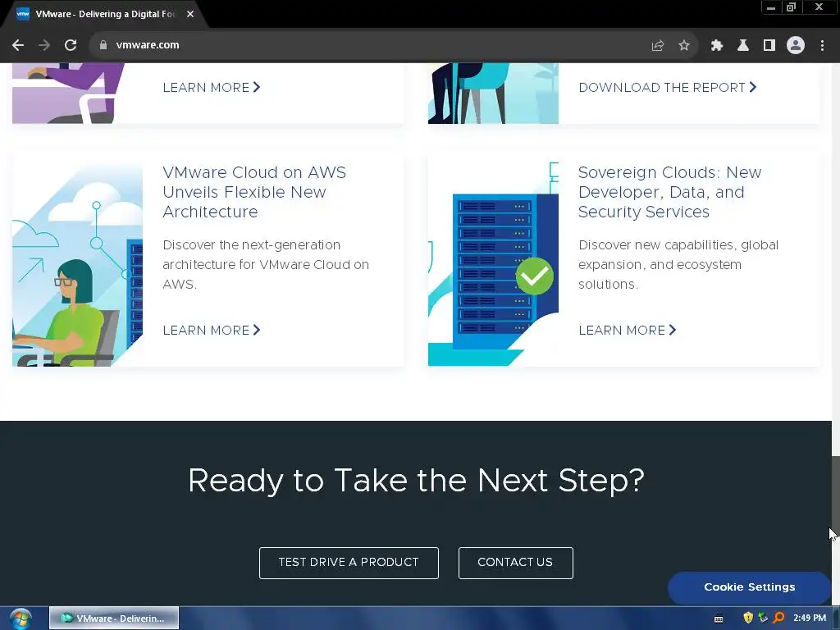840x630 pixels.
Task: Open the DOWNLOAD THE REPORT link
Action: (x=668, y=87)
